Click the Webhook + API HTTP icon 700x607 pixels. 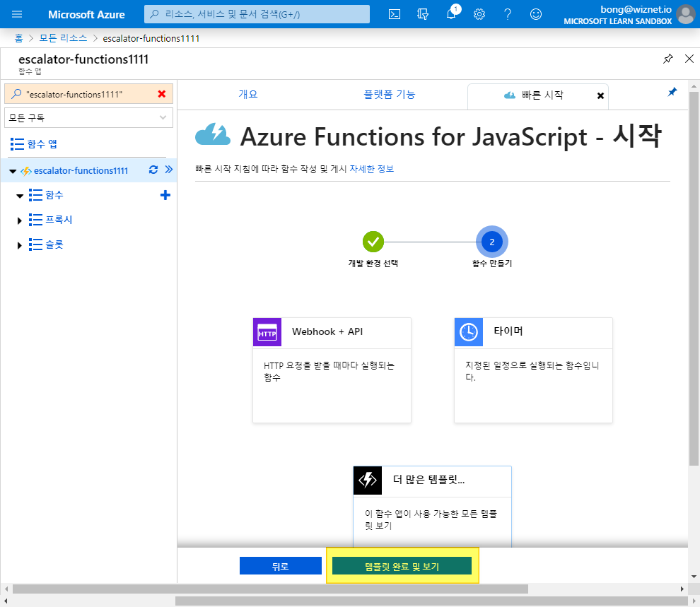(x=267, y=332)
